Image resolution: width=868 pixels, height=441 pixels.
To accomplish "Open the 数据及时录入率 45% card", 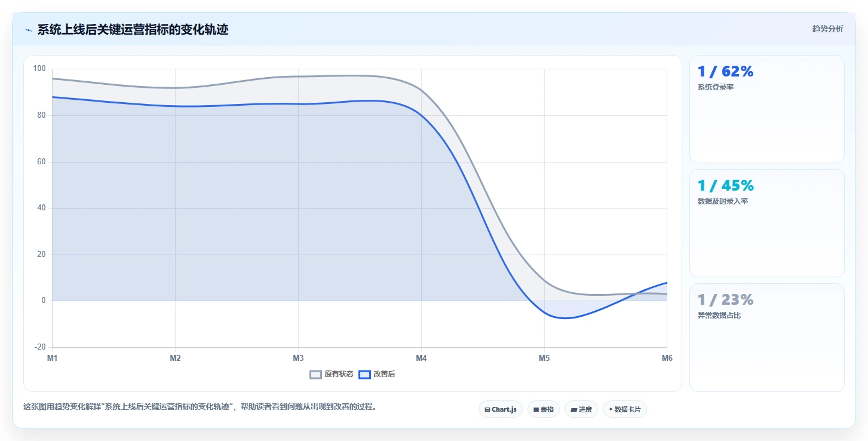I will click(x=767, y=223).
